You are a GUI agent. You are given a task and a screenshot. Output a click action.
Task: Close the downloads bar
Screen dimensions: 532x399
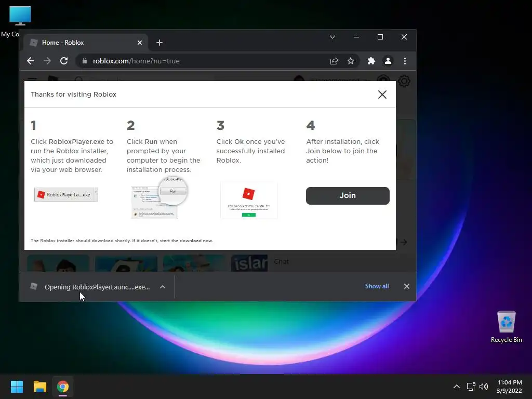pos(406,286)
